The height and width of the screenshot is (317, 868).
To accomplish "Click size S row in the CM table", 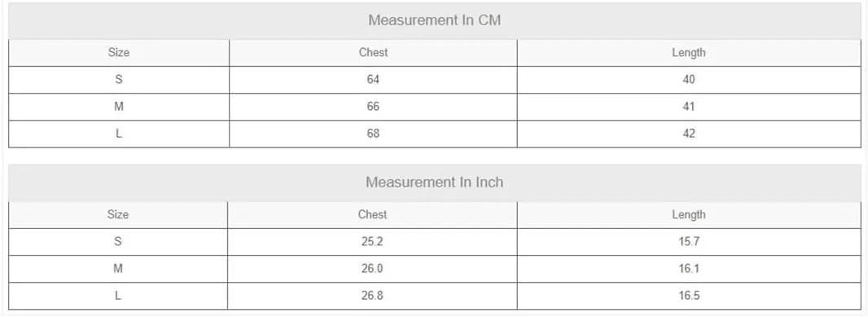I will [x=435, y=80].
